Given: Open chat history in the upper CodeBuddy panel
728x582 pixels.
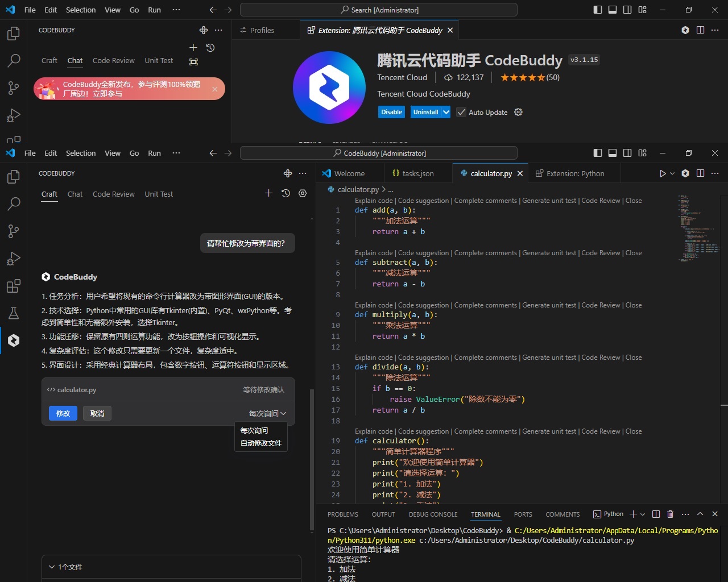Looking at the screenshot, I should click(210, 48).
